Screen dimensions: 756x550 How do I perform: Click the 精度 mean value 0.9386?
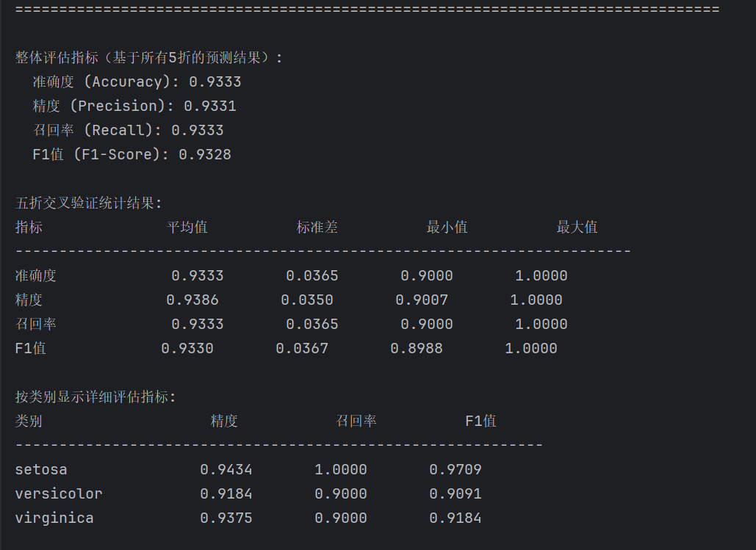192,300
